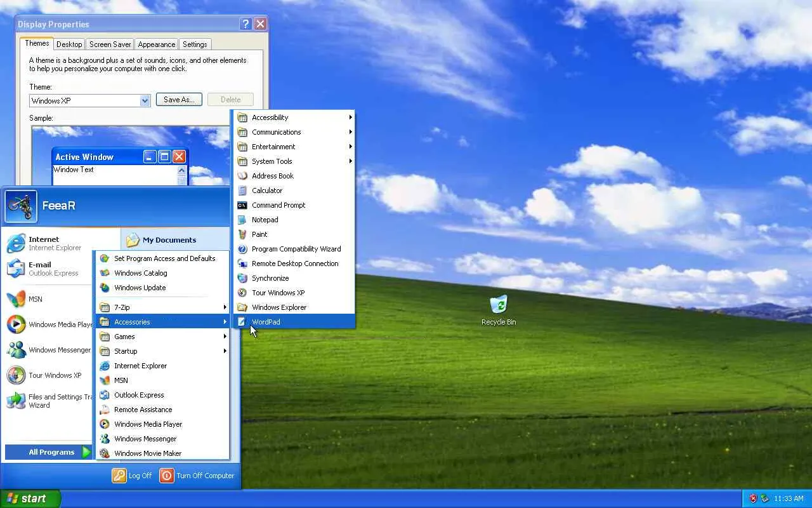The image size is (812, 508).
Task: Click Save As in Display Properties
Action: [179, 100]
